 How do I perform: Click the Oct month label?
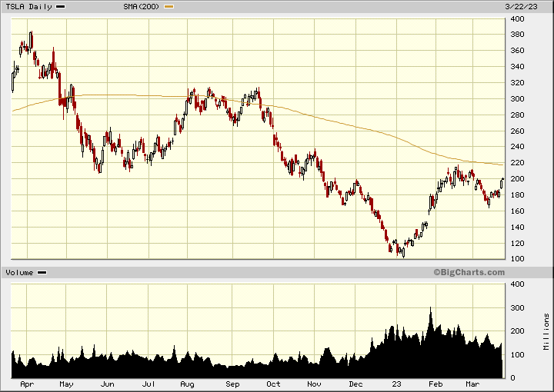tap(273, 384)
